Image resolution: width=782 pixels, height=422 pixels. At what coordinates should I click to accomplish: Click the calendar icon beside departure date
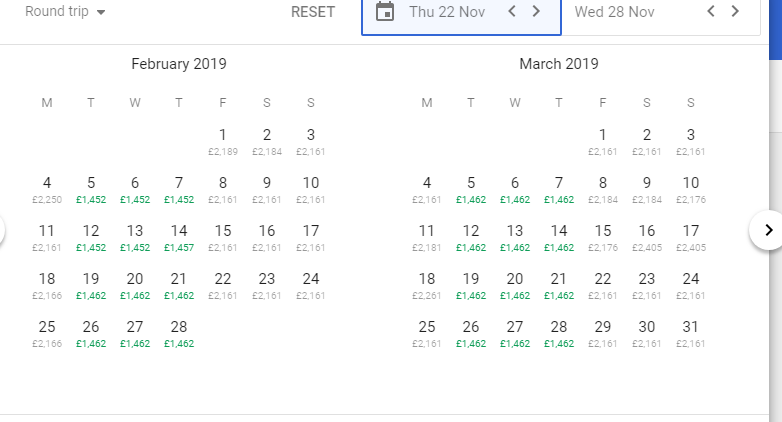pyautogui.click(x=385, y=12)
